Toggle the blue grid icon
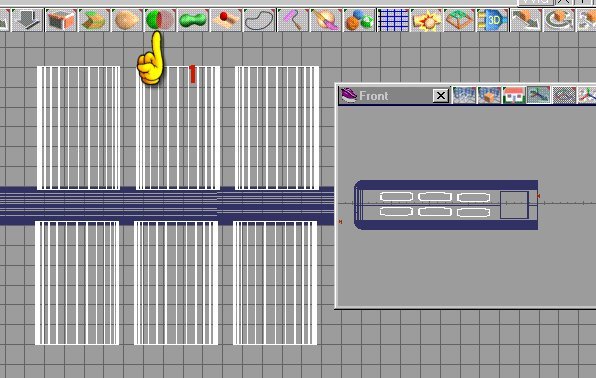This screenshot has width=596, height=378. [393, 19]
